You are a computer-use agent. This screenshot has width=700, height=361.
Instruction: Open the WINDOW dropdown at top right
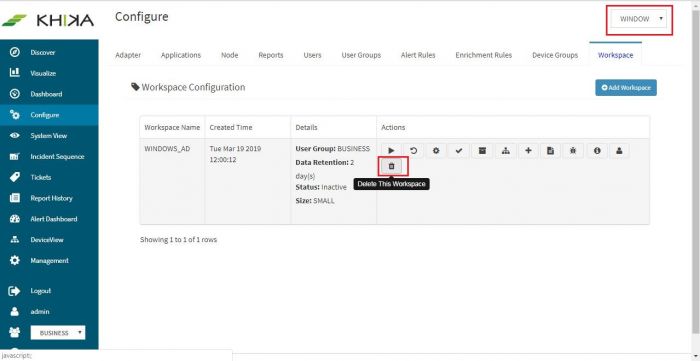pos(638,19)
